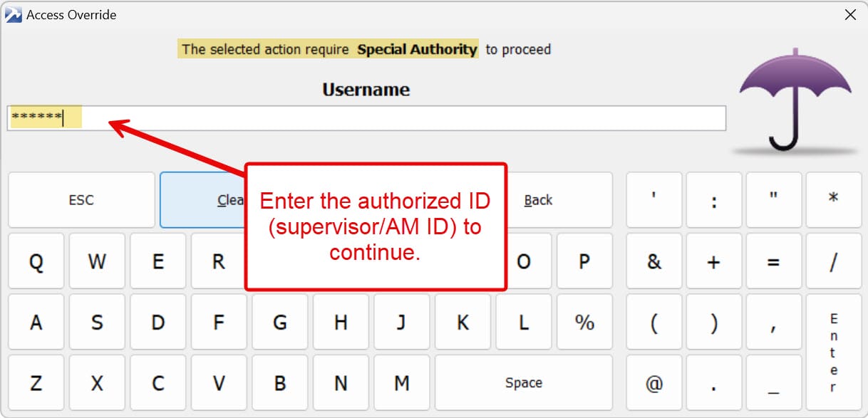Tap the percent symbol key
This screenshot has height=418, width=868.
tap(584, 323)
